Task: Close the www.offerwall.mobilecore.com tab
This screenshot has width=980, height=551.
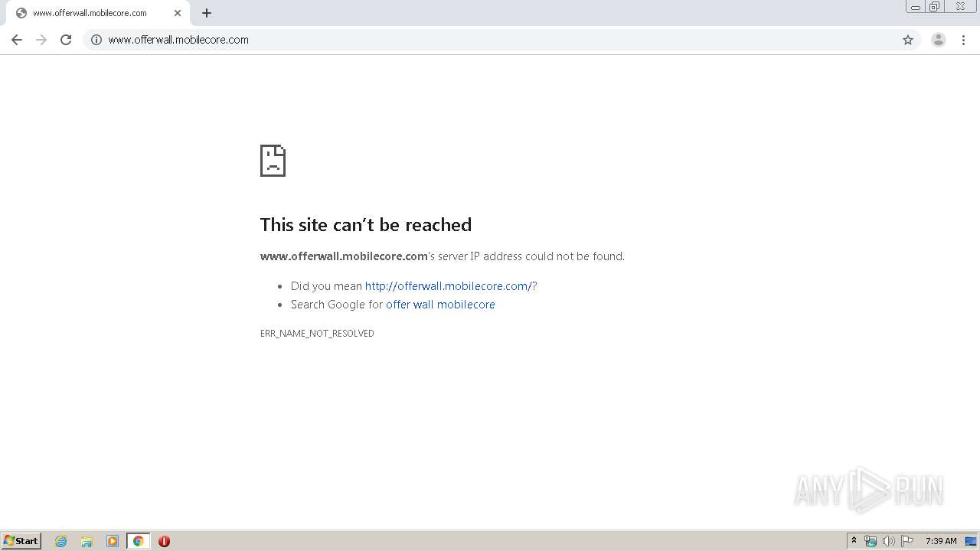Action: point(178,13)
